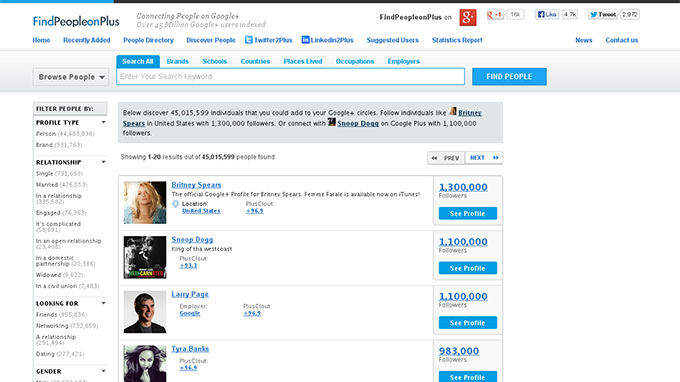Open the Recently Added menu item
The image size is (680, 382).
pyautogui.click(x=87, y=40)
